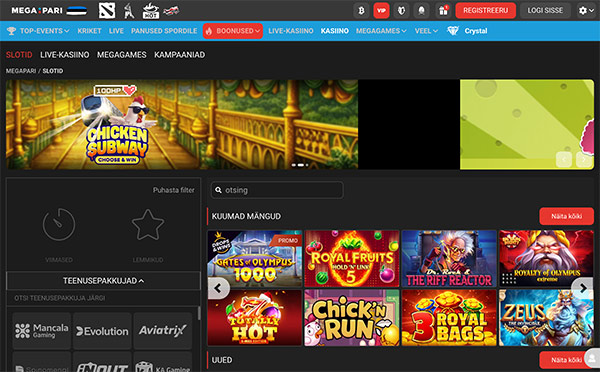
Task: Click the Bitcoin payments icon
Action: coord(361,11)
